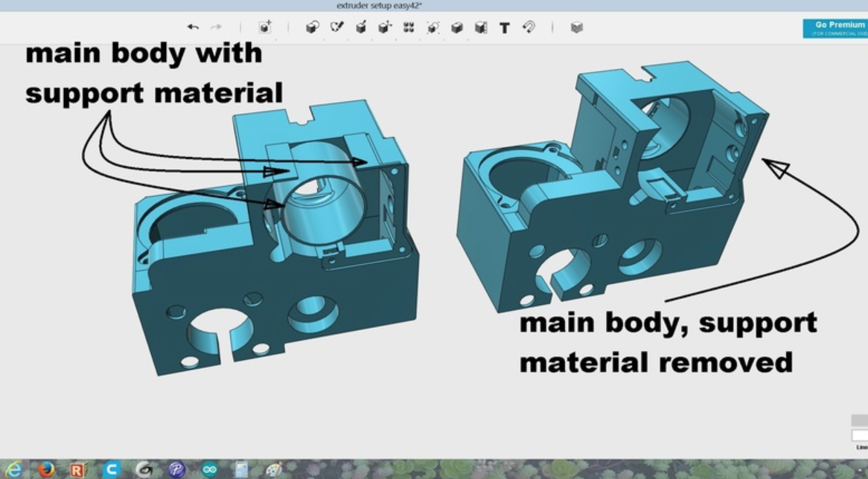868x479 pixels.
Task: Click the white field in bottom-right corner
Action: pyautogui.click(x=860, y=435)
